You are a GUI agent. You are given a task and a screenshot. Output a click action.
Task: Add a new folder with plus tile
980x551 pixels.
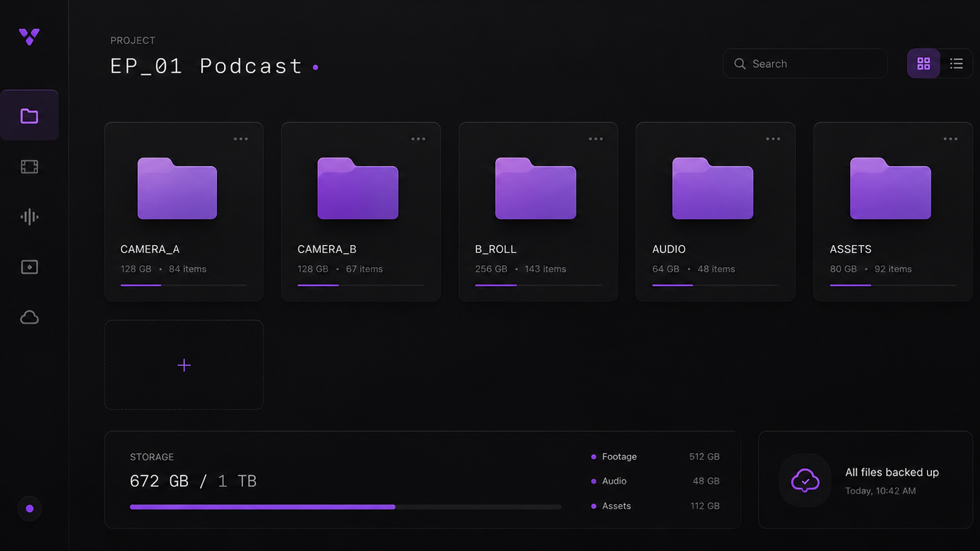pos(184,365)
